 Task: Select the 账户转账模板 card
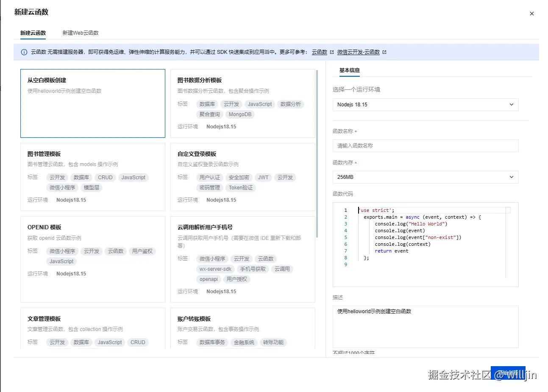242,328
